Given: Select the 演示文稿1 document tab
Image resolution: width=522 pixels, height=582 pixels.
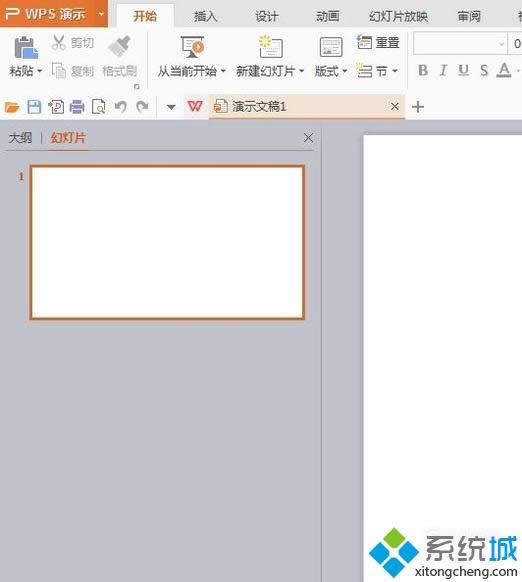Looking at the screenshot, I should coord(307,107).
